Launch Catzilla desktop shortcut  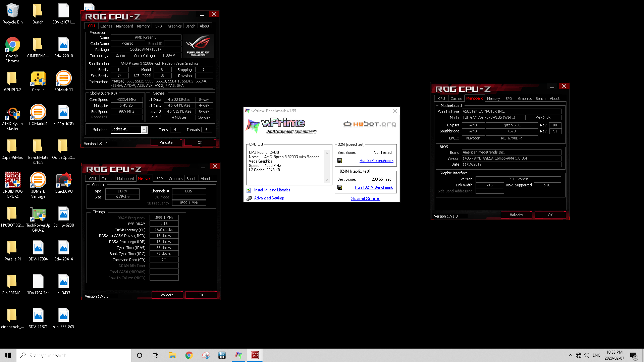(38, 81)
